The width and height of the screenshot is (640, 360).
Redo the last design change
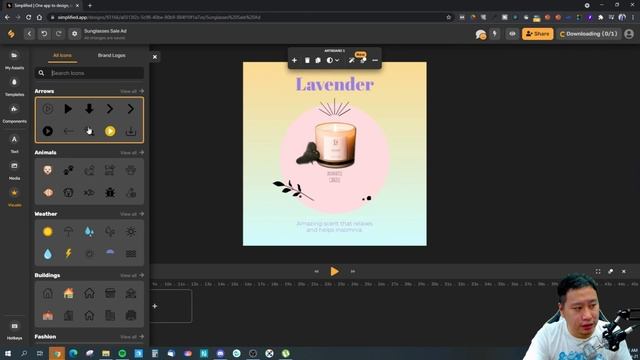(x=59, y=34)
